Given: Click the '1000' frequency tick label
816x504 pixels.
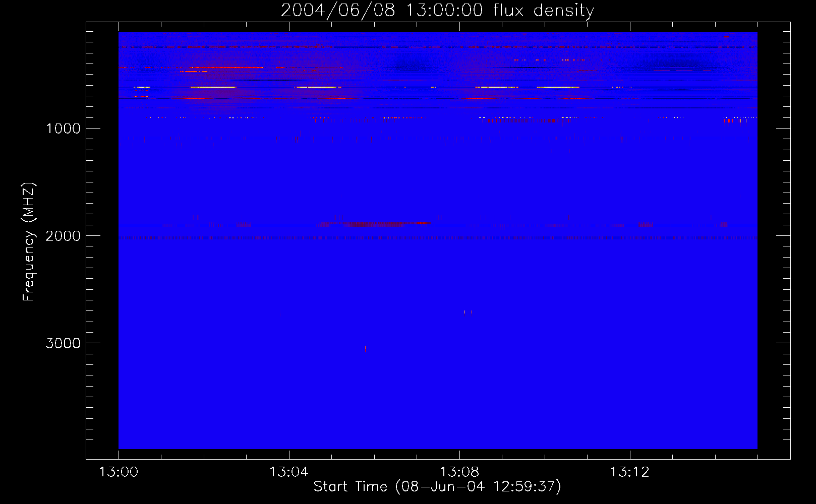Looking at the screenshot, I should click(64, 129).
